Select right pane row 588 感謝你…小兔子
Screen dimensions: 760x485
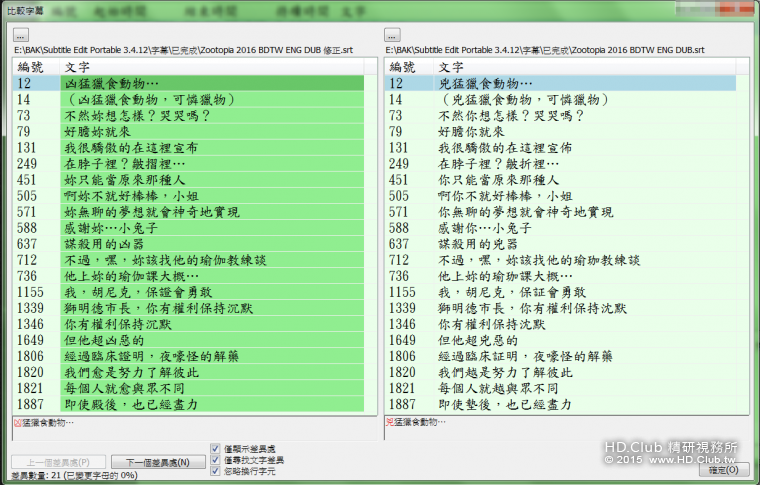pos(561,228)
